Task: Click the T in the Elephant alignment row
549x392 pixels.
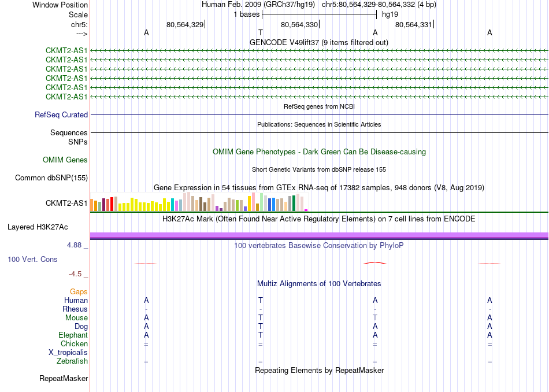Action: 261,335
